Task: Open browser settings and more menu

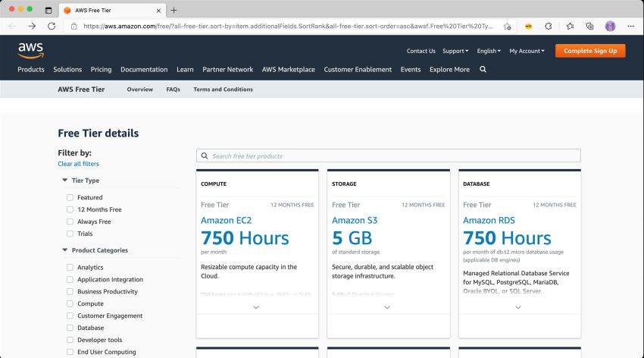Action: tap(631, 26)
